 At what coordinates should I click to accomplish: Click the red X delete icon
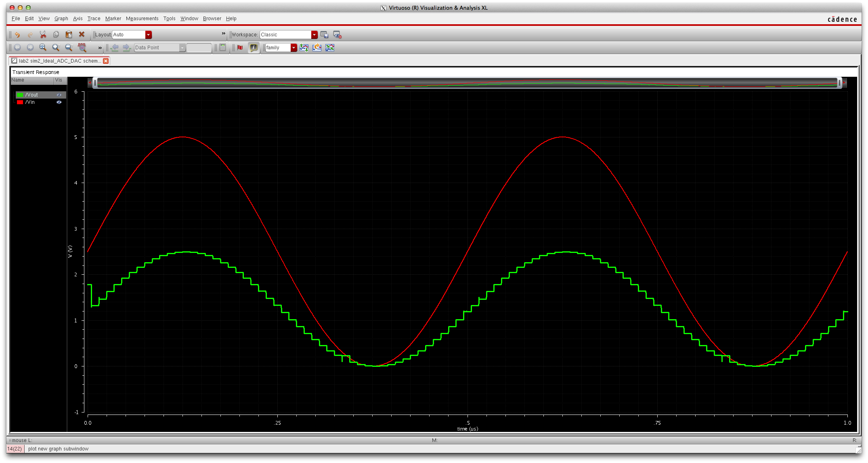[82, 35]
